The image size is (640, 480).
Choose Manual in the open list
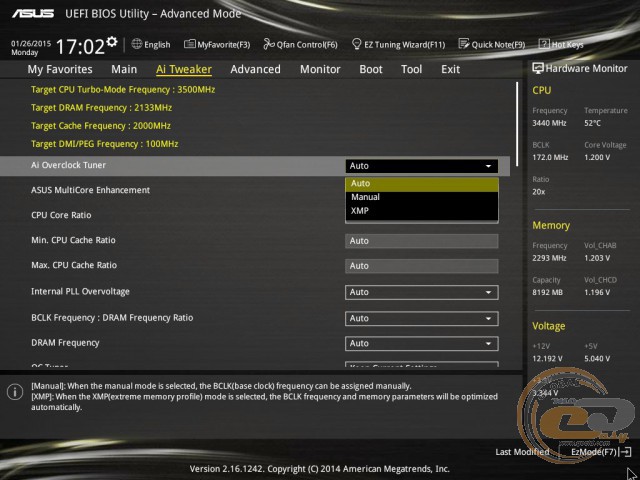(x=422, y=197)
